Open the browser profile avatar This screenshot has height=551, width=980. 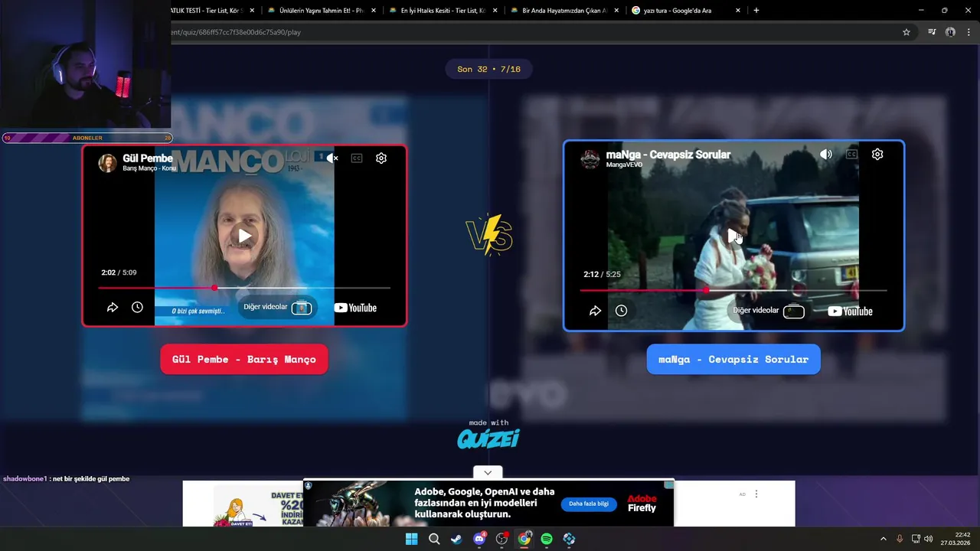pos(950,32)
